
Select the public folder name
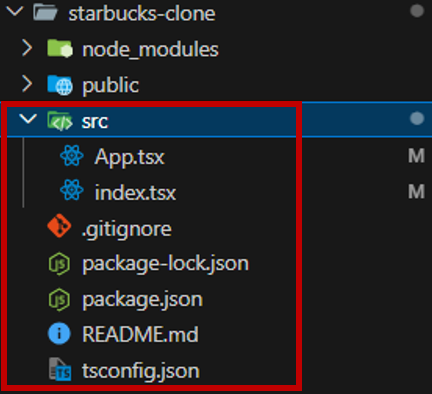[x=111, y=86]
